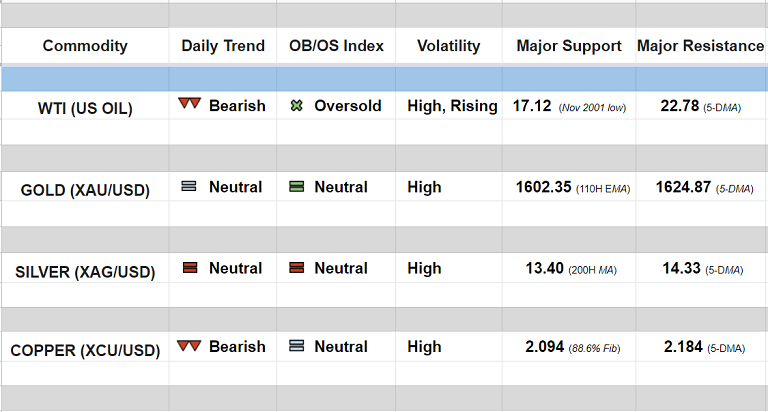Click the COPPER (XCU/USD) commodity cell
The width and height of the screenshot is (768, 412).
coord(85,349)
